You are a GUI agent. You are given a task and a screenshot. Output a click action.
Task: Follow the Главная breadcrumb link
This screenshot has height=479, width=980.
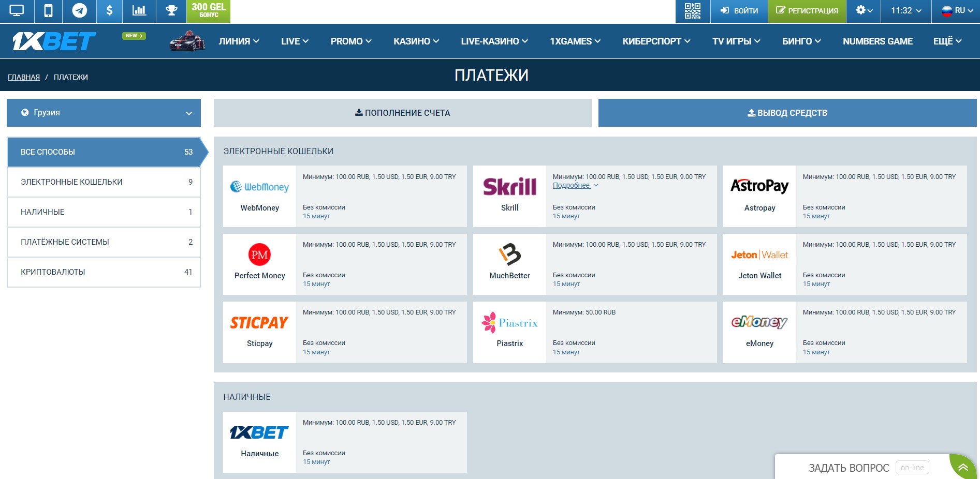(x=24, y=77)
